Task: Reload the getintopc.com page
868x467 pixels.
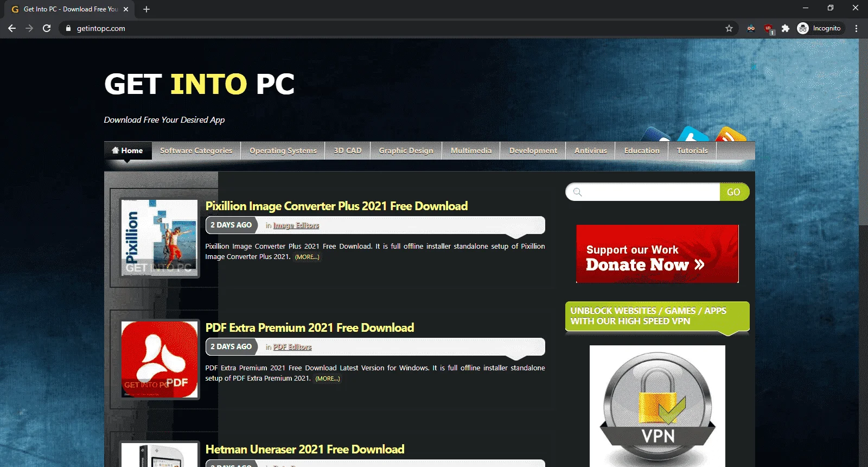Action: click(47, 28)
